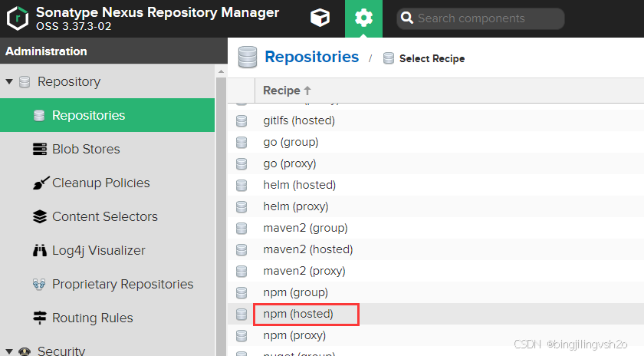The height and width of the screenshot is (356, 644).
Task: Click the Repositories sidebar database icon
Action: (39, 116)
